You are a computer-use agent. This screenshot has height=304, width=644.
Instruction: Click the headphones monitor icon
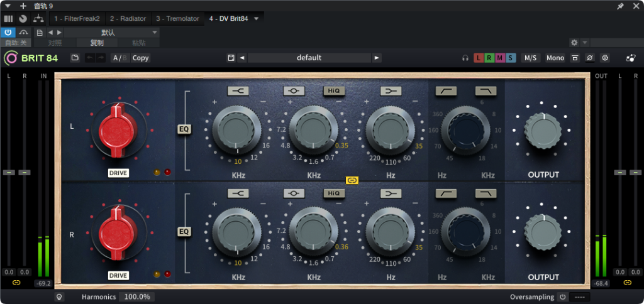pyautogui.click(x=465, y=58)
